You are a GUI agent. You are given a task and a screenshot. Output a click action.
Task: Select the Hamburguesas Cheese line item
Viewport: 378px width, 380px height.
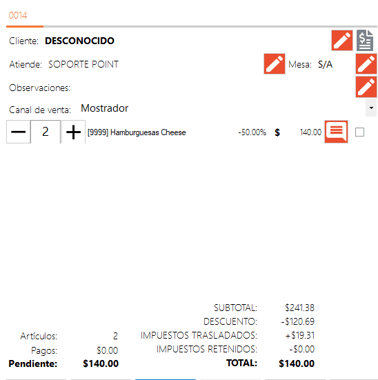[x=137, y=133]
